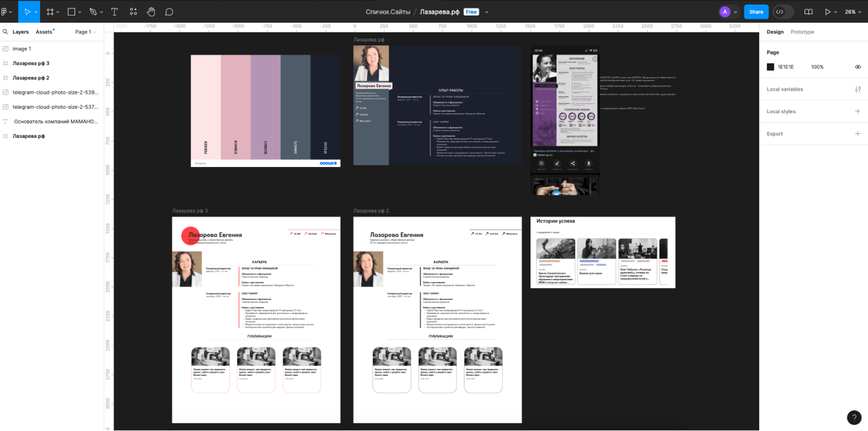This screenshot has height=431, width=868.
Task: Expand Move tool options arrow
Action: click(x=36, y=12)
